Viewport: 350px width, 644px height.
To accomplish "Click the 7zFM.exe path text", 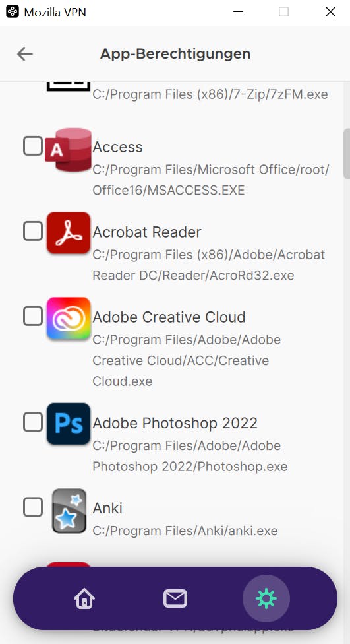I will (210, 94).
